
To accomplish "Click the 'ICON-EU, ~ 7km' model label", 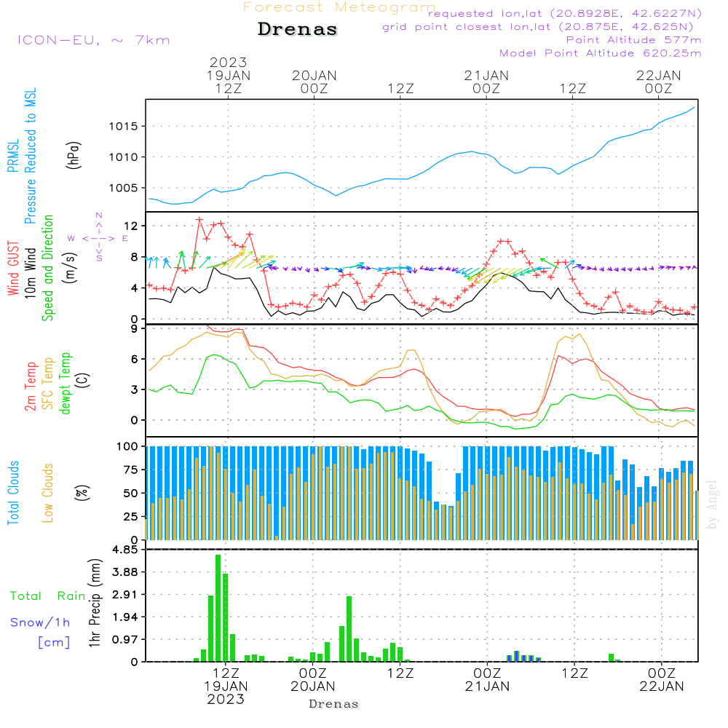I will (x=94, y=40).
